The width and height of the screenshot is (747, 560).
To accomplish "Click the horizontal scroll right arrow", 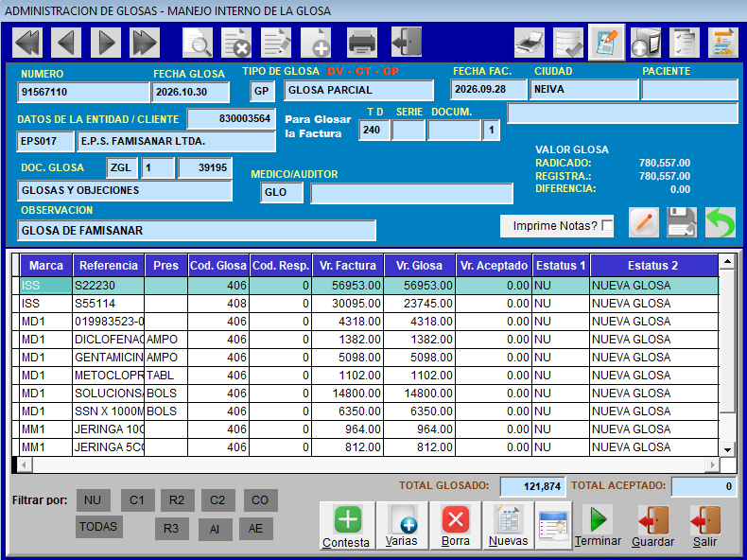I will click(713, 464).
